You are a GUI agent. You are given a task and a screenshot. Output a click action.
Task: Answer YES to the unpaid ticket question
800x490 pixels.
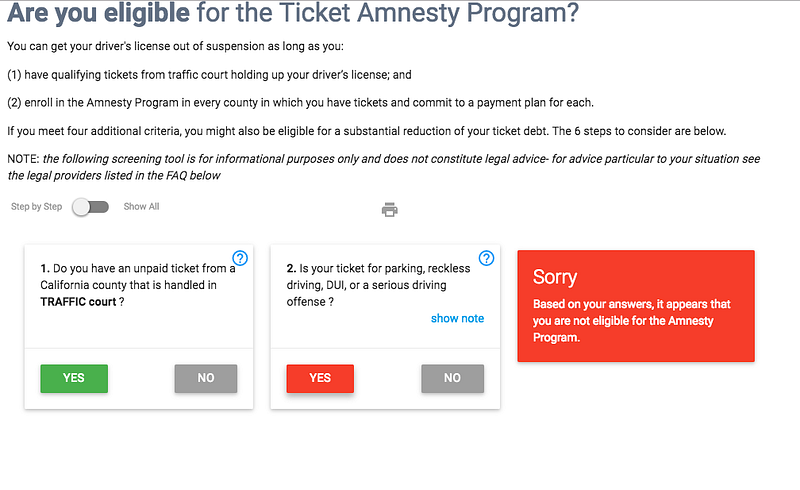74,378
